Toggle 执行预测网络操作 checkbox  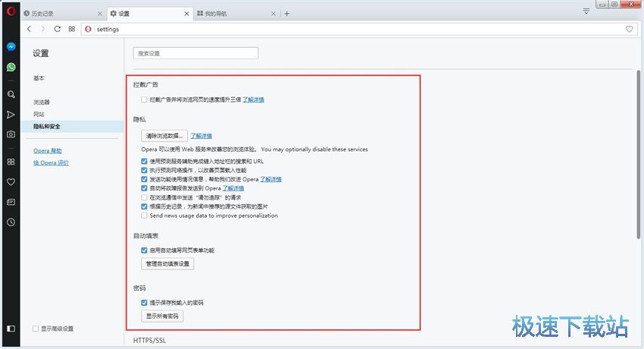(x=144, y=170)
